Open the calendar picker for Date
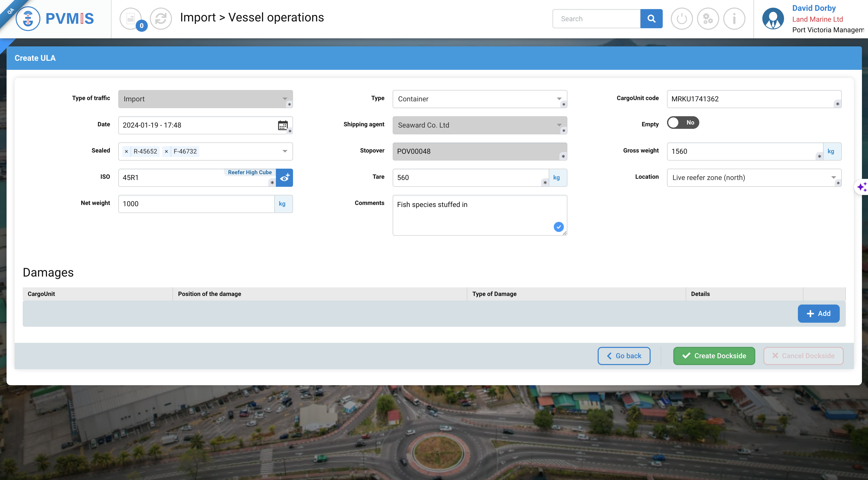 point(282,125)
